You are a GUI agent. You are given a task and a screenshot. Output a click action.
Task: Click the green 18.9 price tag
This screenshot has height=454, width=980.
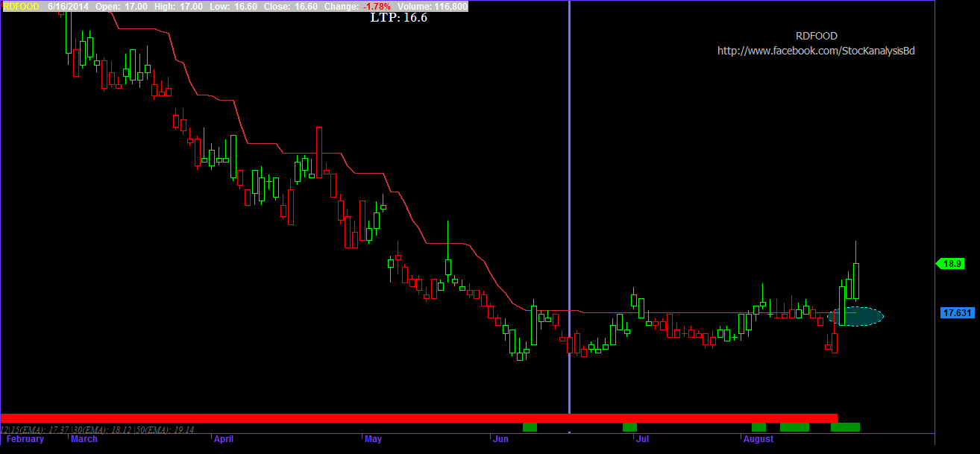(951, 263)
